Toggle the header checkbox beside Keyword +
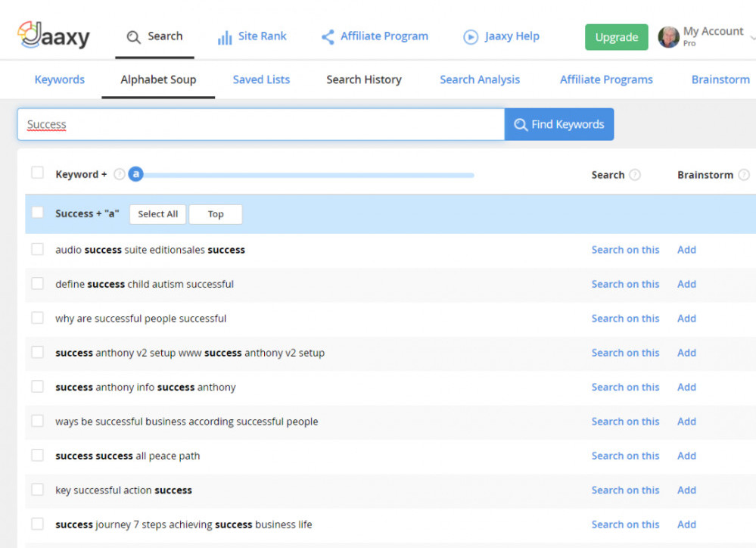Screen dimensions: 756x548 37,173
